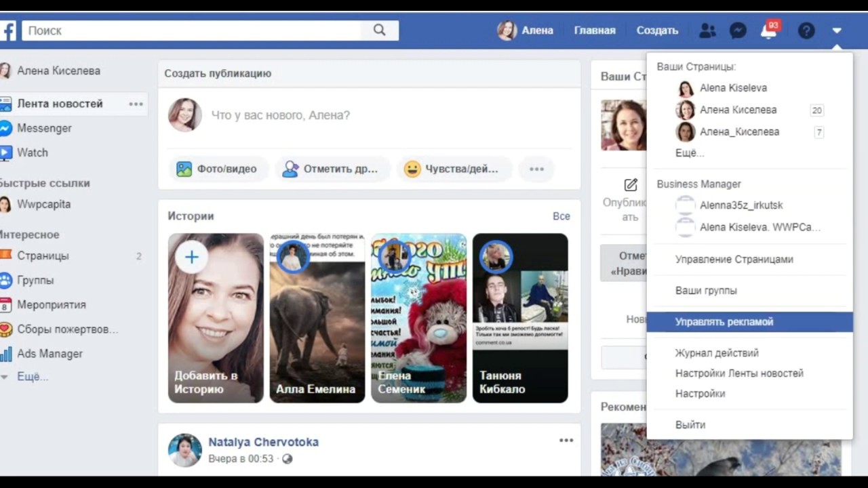Open Natalya Chervotoka post options dots
This screenshot has width=868, height=488.
point(566,441)
